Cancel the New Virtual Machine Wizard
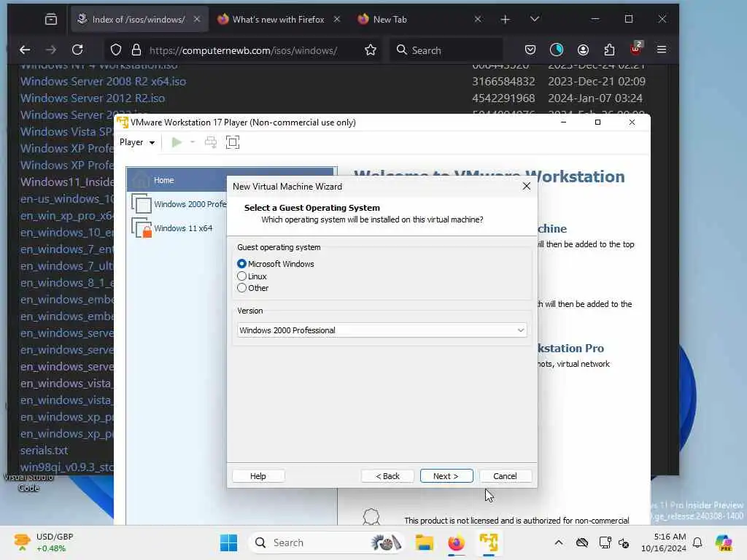Viewport: 747px width, 560px height. pos(505,476)
